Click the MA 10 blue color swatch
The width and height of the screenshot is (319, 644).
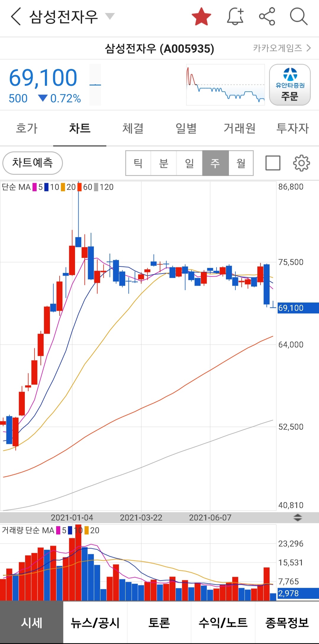point(46,187)
